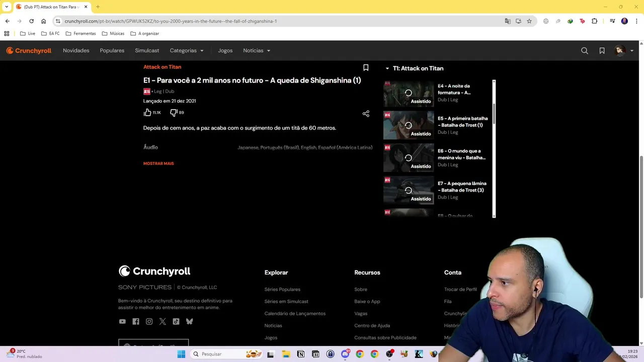
Task: Play episode E7 A pequena lâmina thumbnail
Action: pos(409,191)
